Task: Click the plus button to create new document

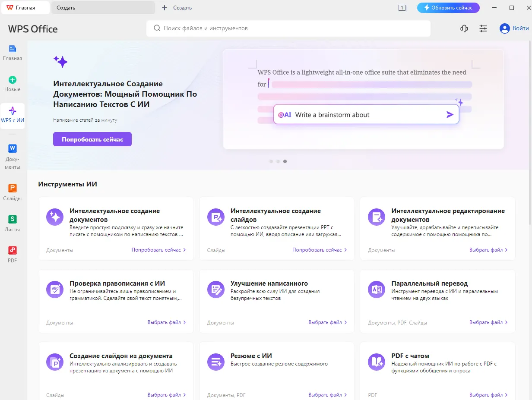Action: point(164,7)
